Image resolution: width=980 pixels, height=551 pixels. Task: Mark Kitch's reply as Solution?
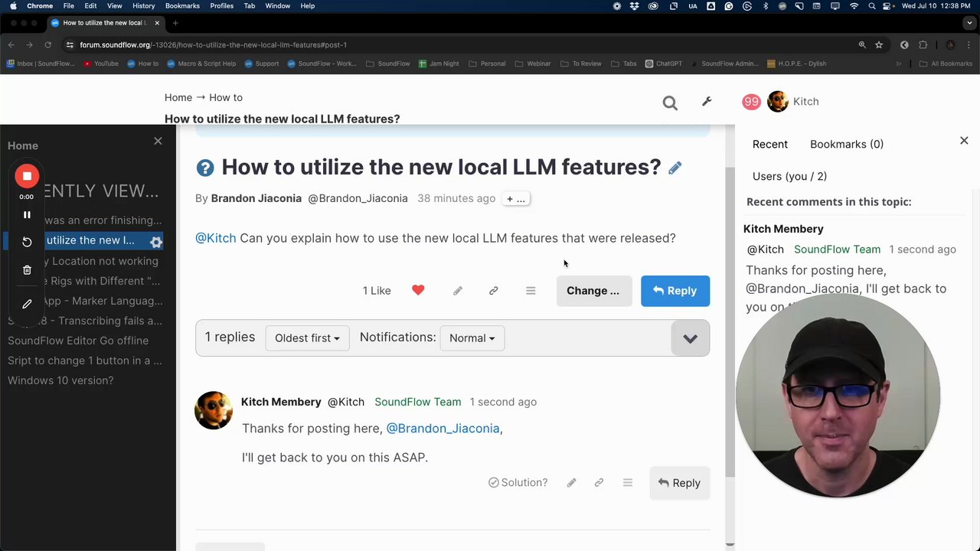(x=518, y=483)
